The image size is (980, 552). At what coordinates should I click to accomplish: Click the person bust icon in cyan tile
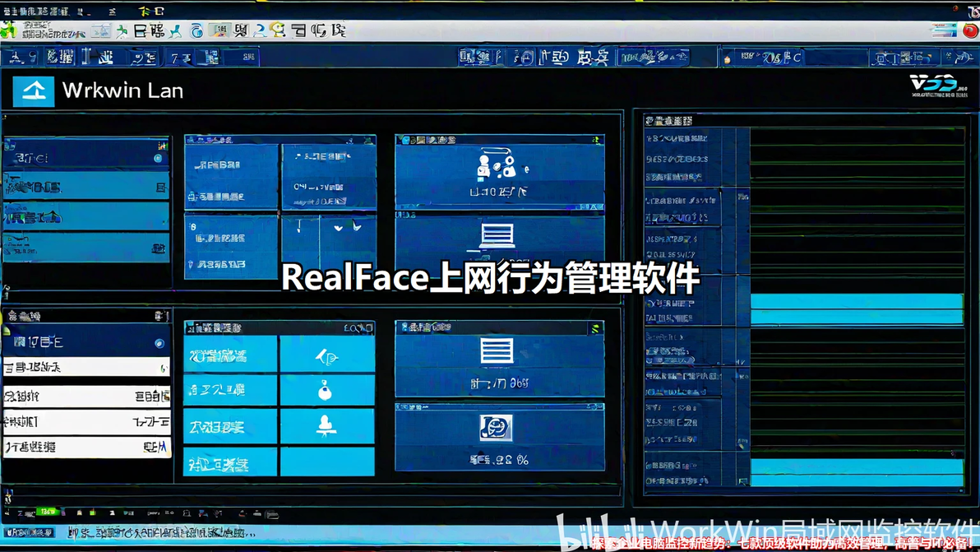coord(326,425)
